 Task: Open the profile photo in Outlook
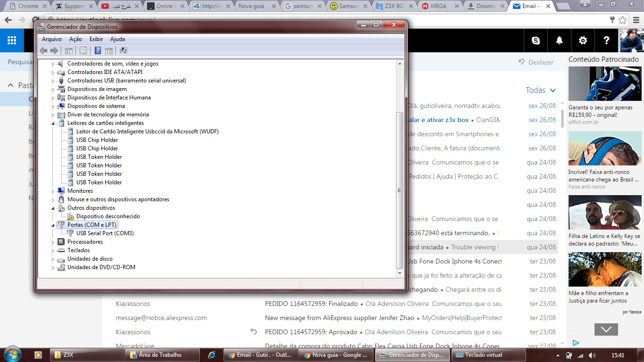click(x=632, y=41)
